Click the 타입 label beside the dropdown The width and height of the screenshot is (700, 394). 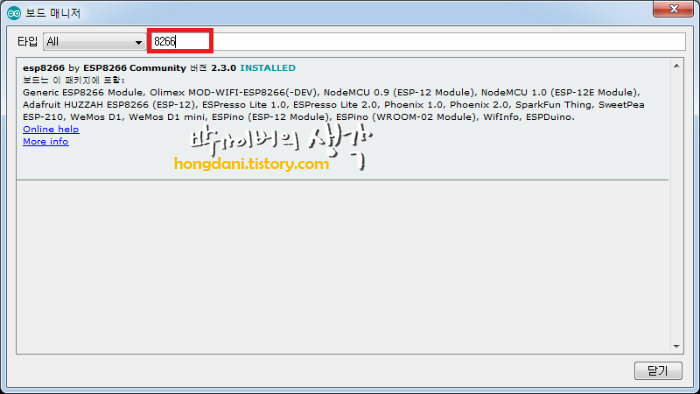tap(27, 41)
